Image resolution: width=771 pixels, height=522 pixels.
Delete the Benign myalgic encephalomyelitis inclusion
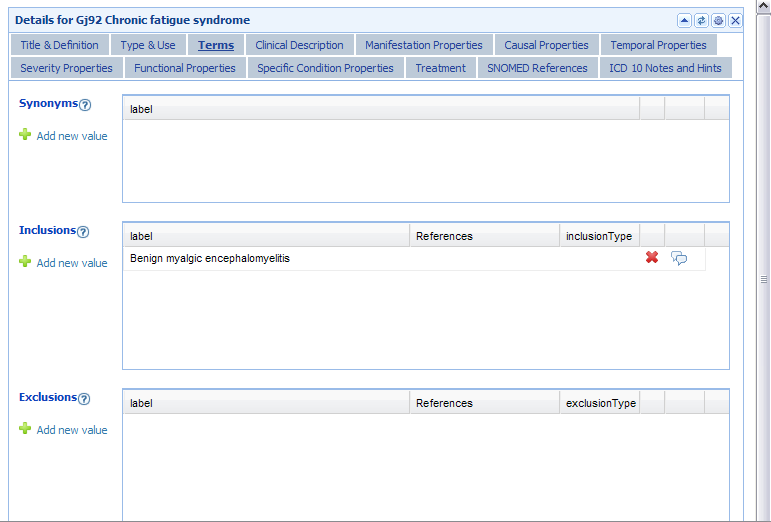652,258
